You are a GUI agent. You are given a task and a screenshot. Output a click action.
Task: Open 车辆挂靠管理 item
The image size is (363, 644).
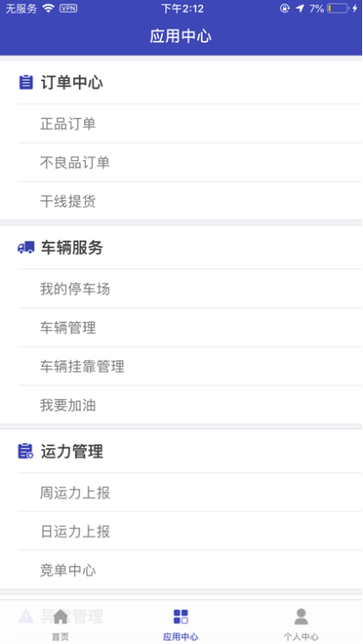[190, 366]
